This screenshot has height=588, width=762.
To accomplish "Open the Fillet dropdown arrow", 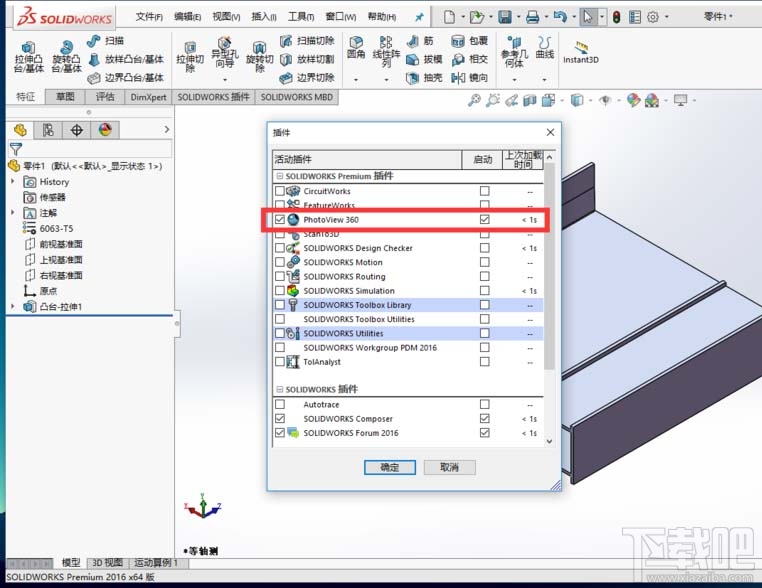I will coord(356,79).
